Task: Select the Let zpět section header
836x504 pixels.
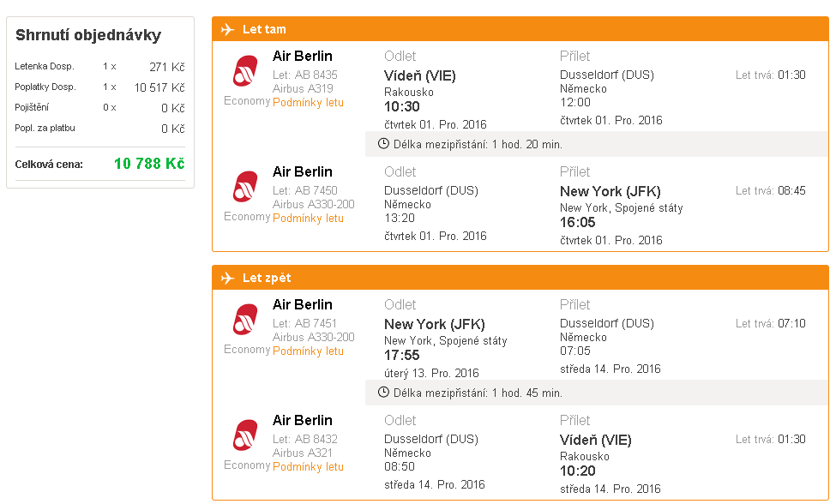Action: coord(520,278)
